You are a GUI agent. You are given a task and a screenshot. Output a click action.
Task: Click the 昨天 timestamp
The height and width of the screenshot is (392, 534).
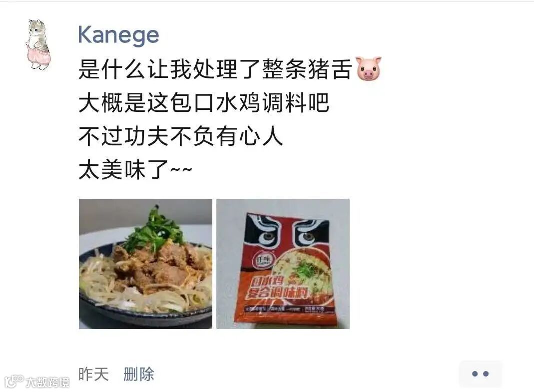point(93,374)
